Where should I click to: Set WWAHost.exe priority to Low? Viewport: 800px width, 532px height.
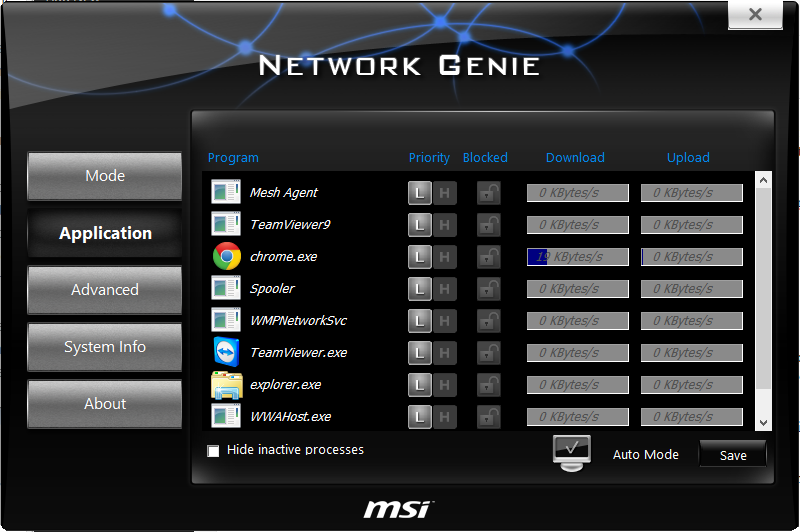420,417
